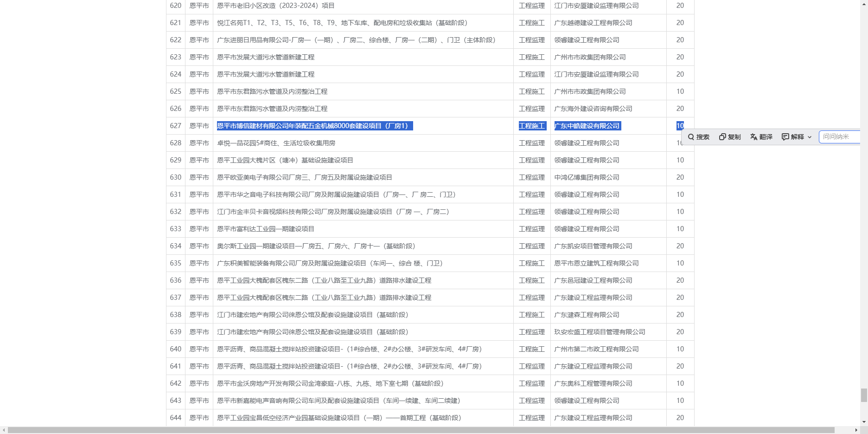
Task: Click the 解释 explain speech-bubble icon
Action: [785, 137]
